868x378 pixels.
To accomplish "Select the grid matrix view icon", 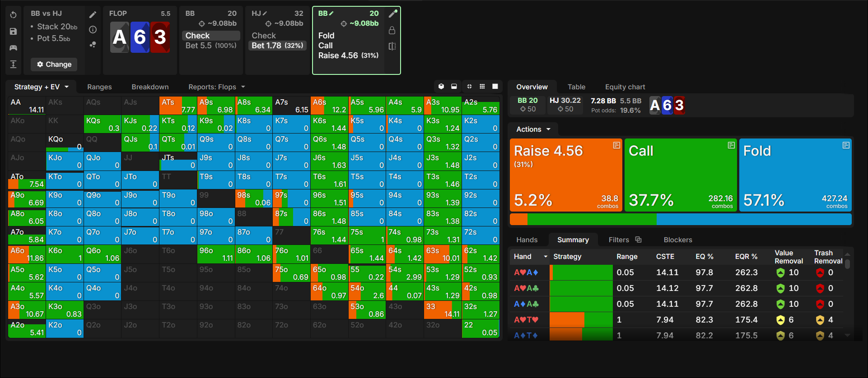I will click(x=482, y=86).
